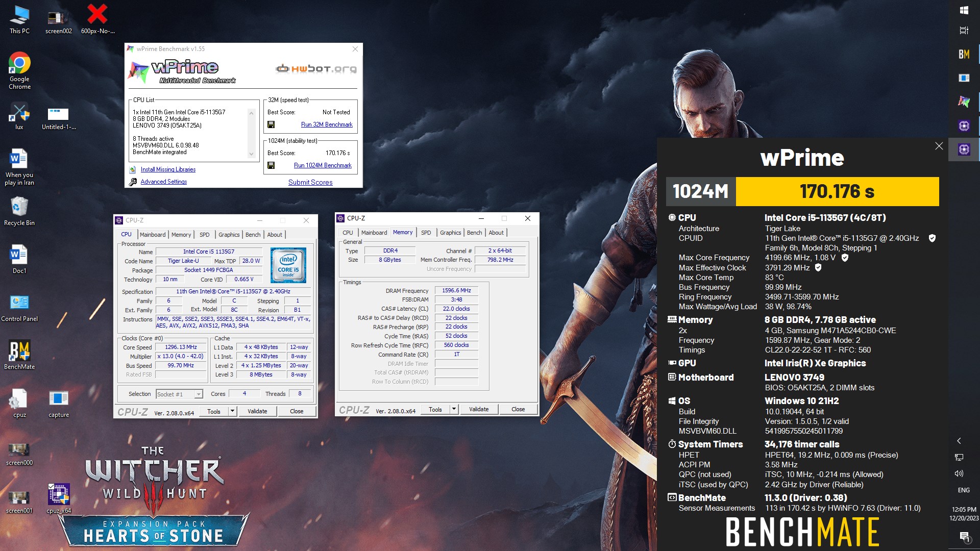Click the Run 32M Benchmark link
Viewport: 980px width, 551px height.
pyautogui.click(x=327, y=124)
